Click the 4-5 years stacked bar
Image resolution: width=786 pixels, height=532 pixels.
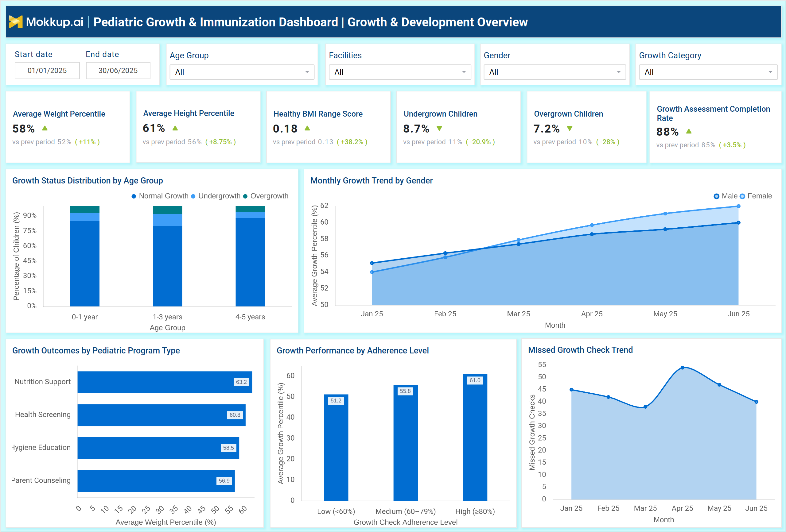pyautogui.click(x=250, y=256)
